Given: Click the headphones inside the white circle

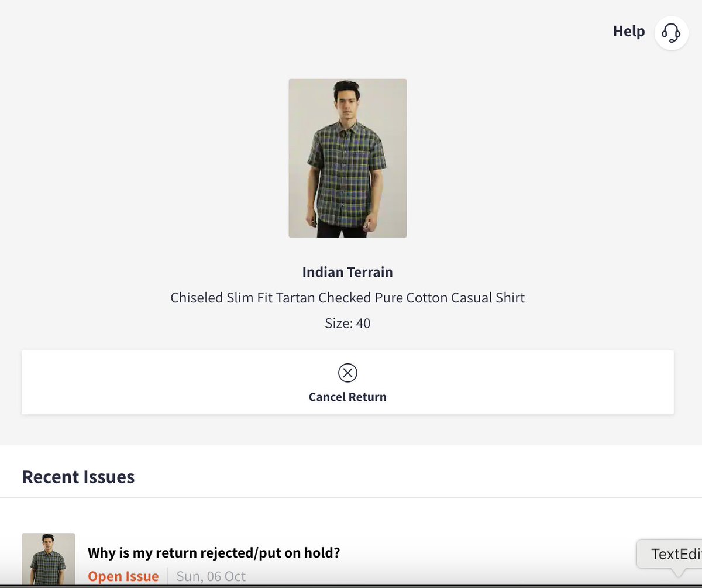Looking at the screenshot, I should point(671,33).
